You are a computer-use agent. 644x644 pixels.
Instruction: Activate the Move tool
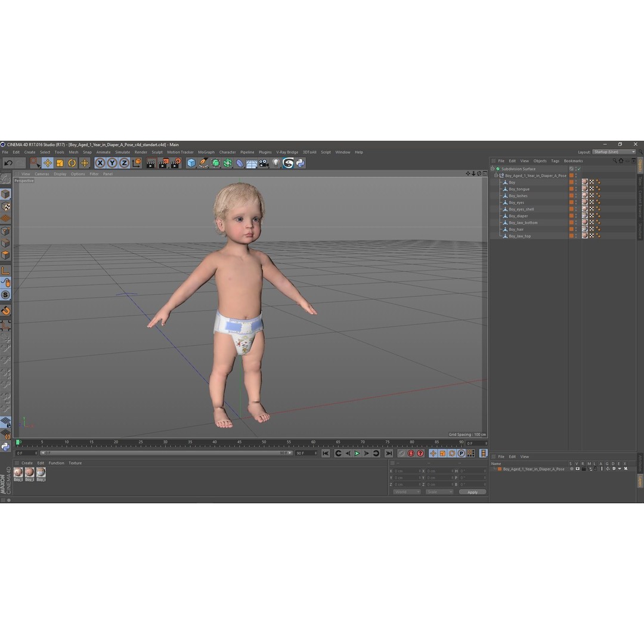(x=48, y=163)
